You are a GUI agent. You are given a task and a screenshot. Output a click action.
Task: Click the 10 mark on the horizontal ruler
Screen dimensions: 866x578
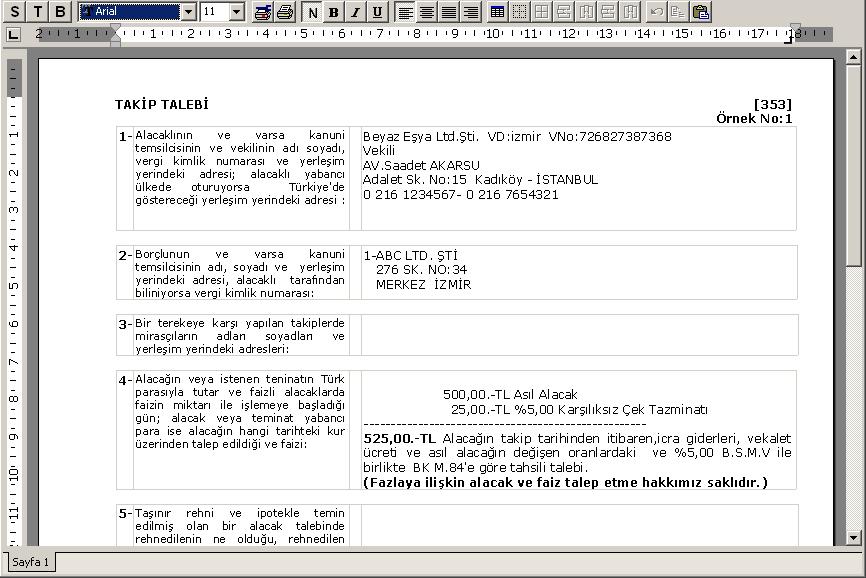(x=492, y=34)
